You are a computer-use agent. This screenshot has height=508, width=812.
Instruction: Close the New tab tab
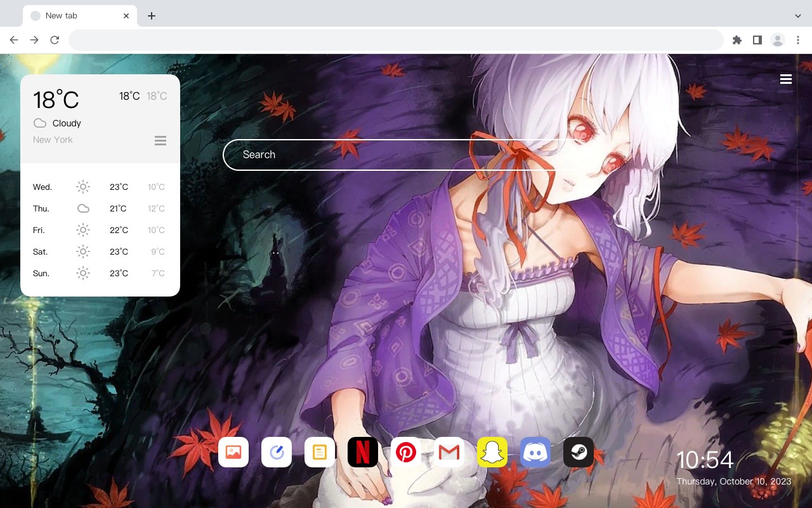tap(126, 15)
